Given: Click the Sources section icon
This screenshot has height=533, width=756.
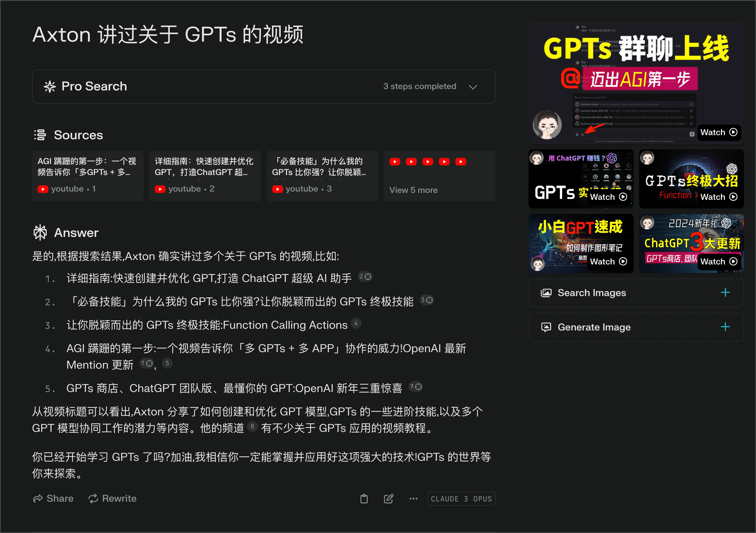Looking at the screenshot, I should [x=40, y=135].
